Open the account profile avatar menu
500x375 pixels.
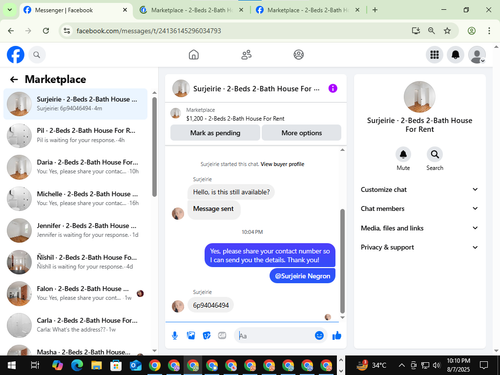[x=477, y=55]
